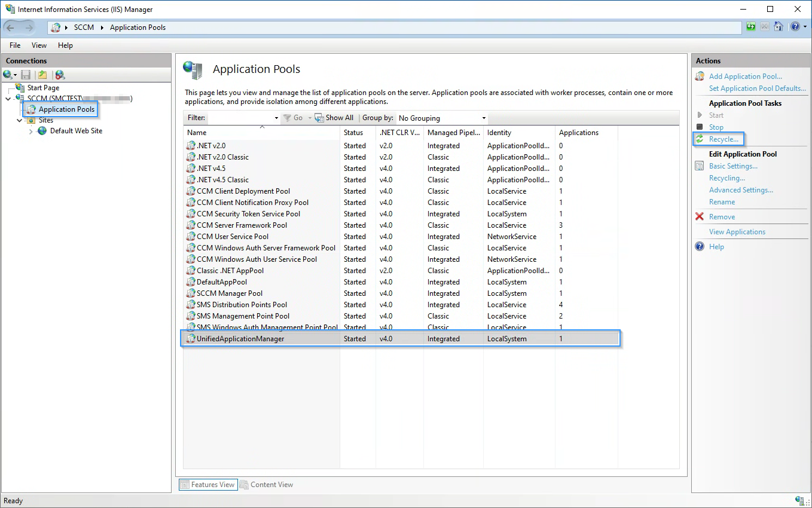Select the Start Page tree item

coord(43,88)
